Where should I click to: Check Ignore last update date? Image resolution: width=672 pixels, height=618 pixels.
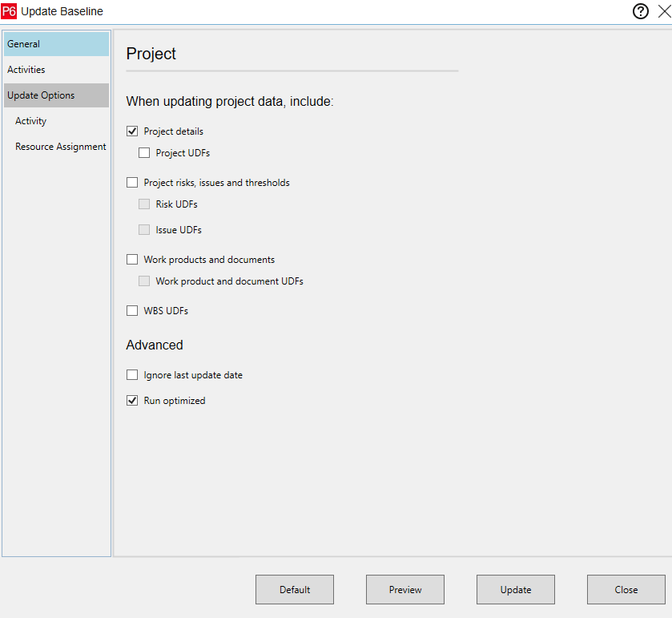pyautogui.click(x=132, y=374)
